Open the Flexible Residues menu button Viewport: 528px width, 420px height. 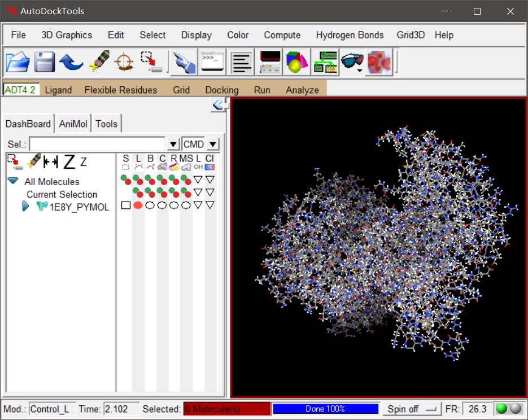point(120,90)
